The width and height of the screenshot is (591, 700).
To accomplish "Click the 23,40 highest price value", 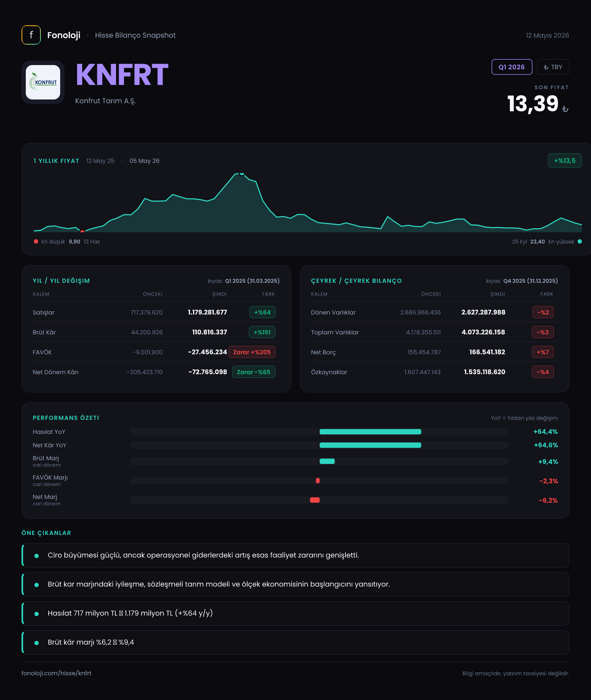I will (x=537, y=241).
